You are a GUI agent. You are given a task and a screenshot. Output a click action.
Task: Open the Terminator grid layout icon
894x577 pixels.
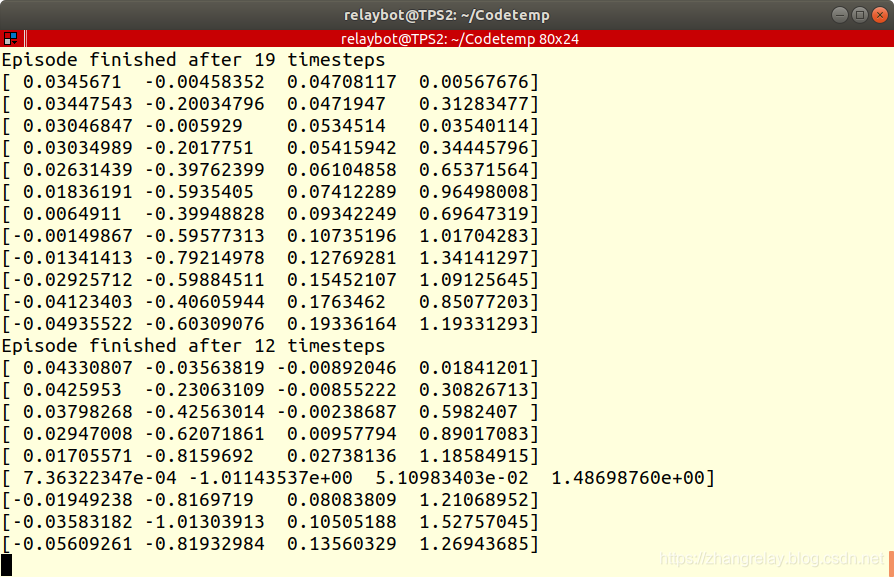(10, 39)
